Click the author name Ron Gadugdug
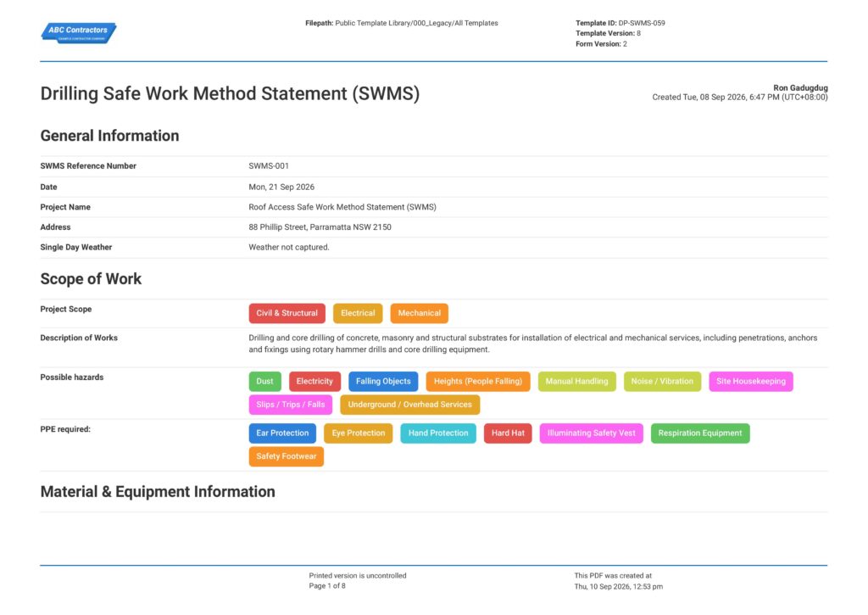Image resolution: width=868 pixels, height=615 pixels. pyautogui.click(x=800, y=87)
